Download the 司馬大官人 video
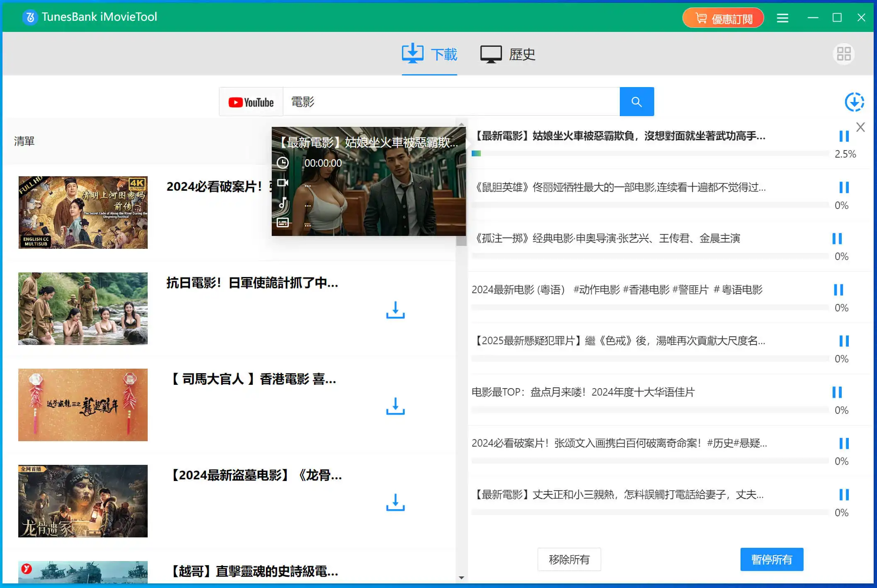This screenshot has height=588, width=877. pos(395,406)
